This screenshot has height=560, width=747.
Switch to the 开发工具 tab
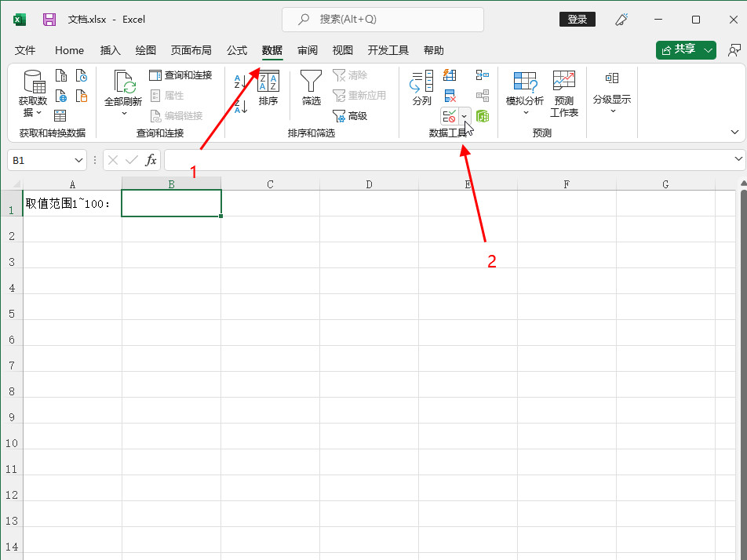point(388,50)
